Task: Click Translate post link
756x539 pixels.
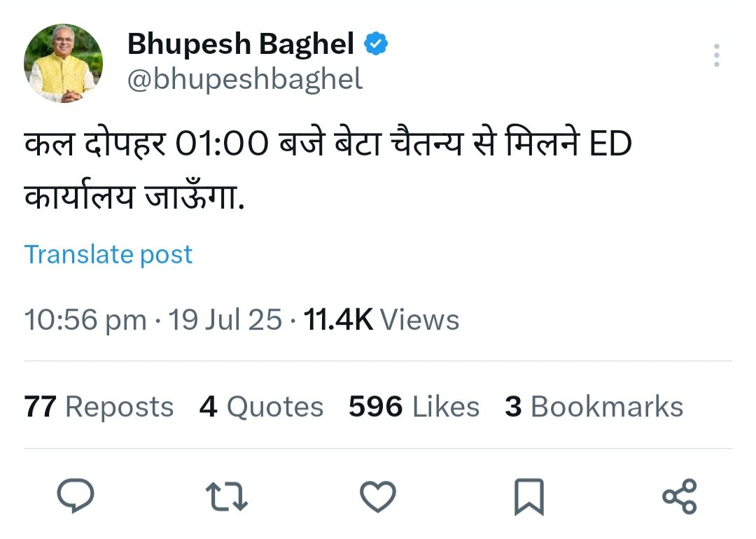Action: 108,255
